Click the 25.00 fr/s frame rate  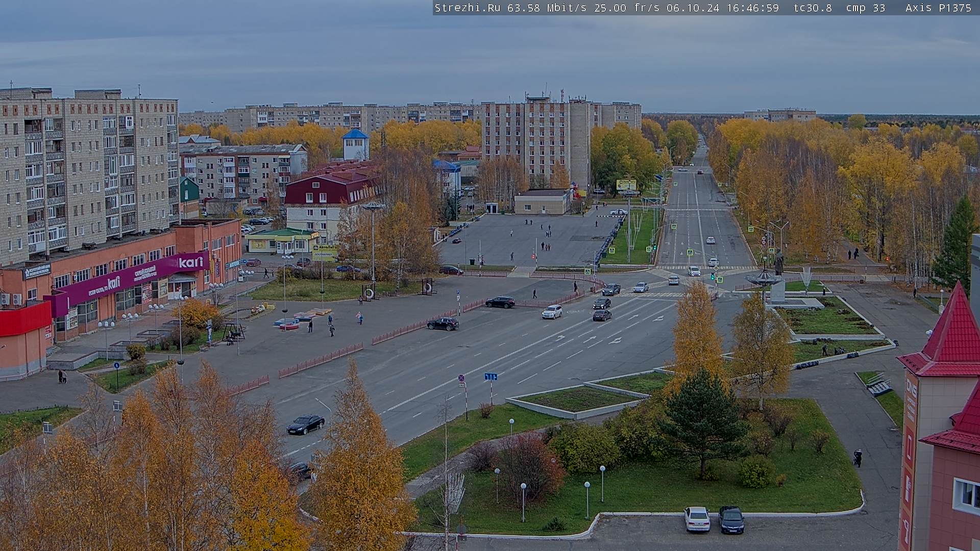627,8
